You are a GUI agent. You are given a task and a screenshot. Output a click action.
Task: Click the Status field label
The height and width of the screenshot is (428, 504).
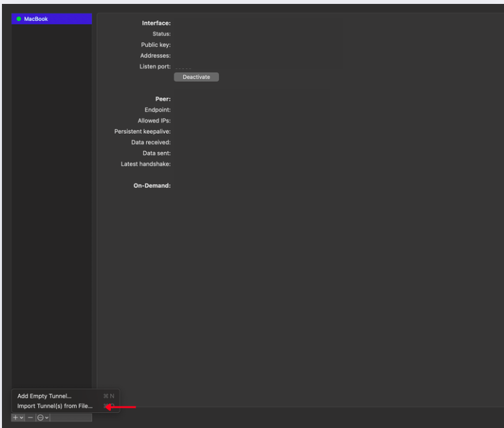tap(161, 34)
